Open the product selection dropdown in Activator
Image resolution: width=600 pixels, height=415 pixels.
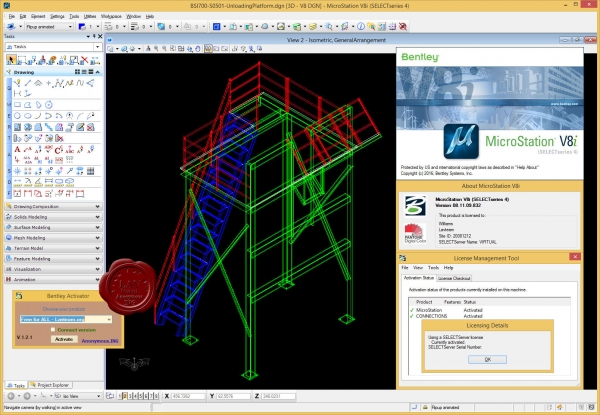pyautogui.click(x=109, y=319)
